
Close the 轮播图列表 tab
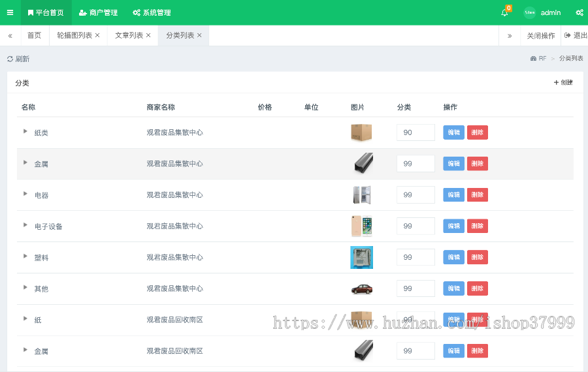[x=97, y=35]
